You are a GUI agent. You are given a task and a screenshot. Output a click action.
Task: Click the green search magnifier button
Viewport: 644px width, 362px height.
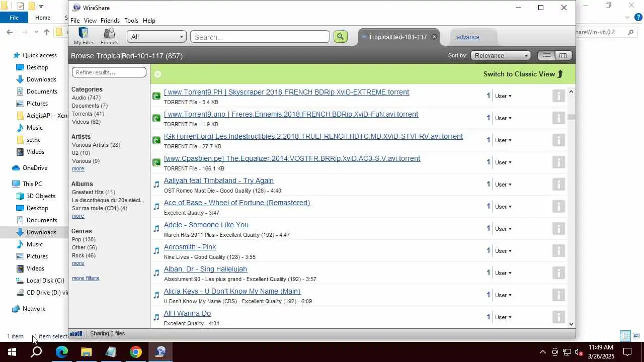[x=341, y=37]
